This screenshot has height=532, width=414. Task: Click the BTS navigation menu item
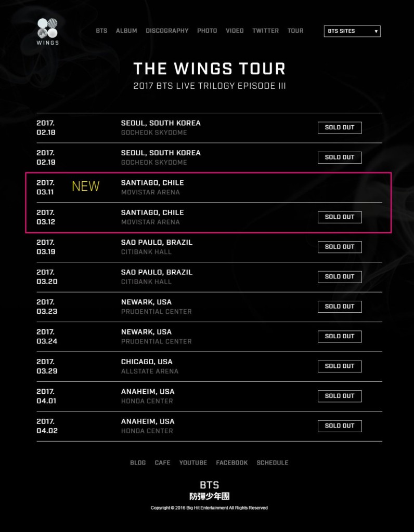pos(101,31)
